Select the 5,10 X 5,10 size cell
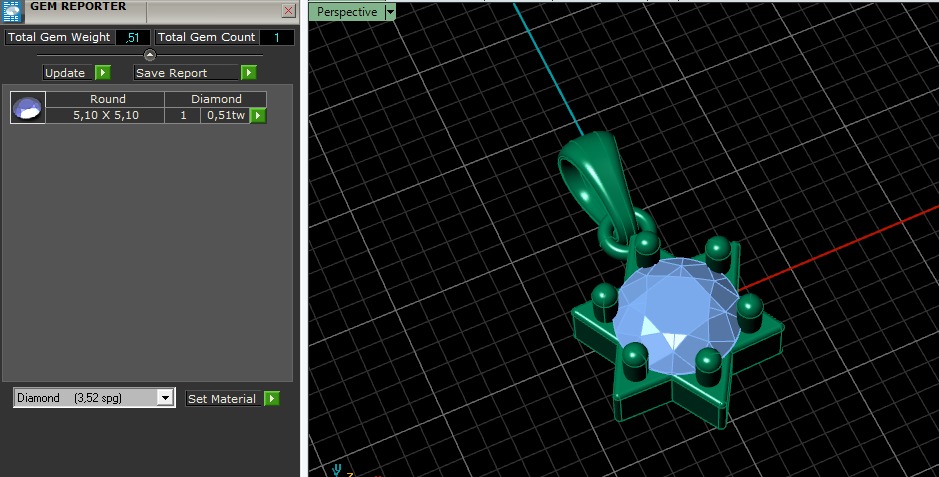Image resolution: width=939 pixels, height=477 pixels. (x=105, y=116)
